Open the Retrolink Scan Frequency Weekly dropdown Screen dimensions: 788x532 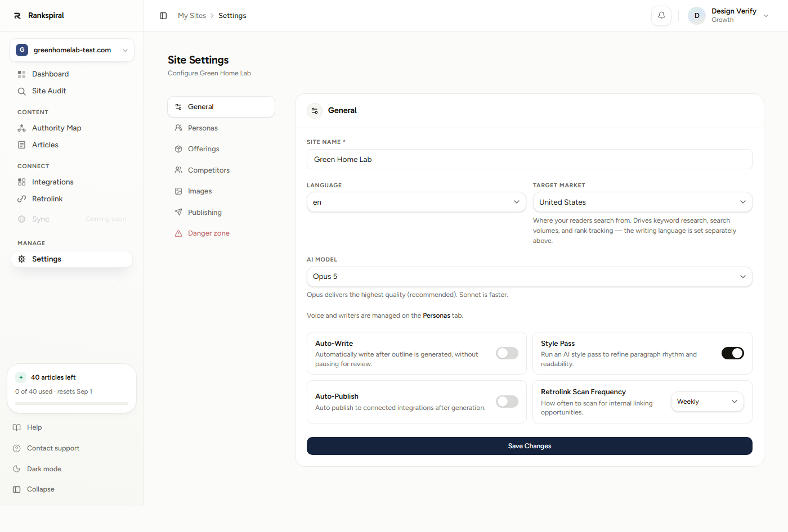point(708,402)
